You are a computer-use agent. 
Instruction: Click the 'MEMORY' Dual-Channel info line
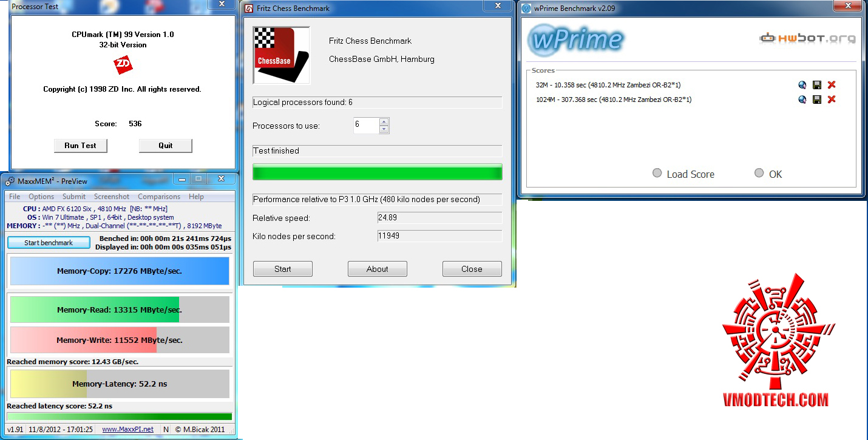pyautogui.click(x=114, y=226)
